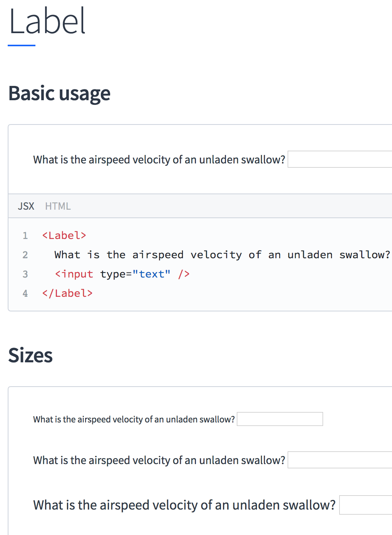The width and height of the screenshot is (392, 535).
Task: Switch to the HTML code tab
Action: 58,206
